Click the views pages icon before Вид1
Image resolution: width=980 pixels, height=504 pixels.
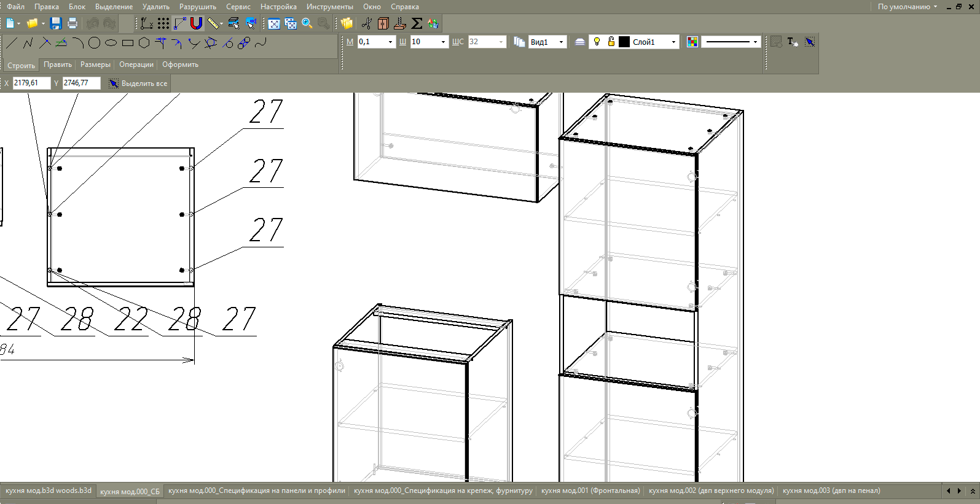pos(519,42)
